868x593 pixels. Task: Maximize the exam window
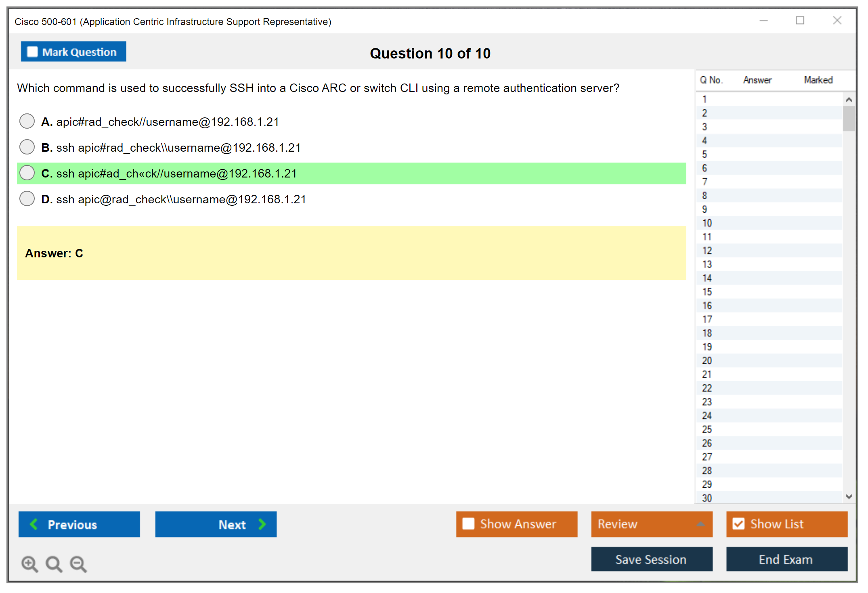[x=800, y=21]
